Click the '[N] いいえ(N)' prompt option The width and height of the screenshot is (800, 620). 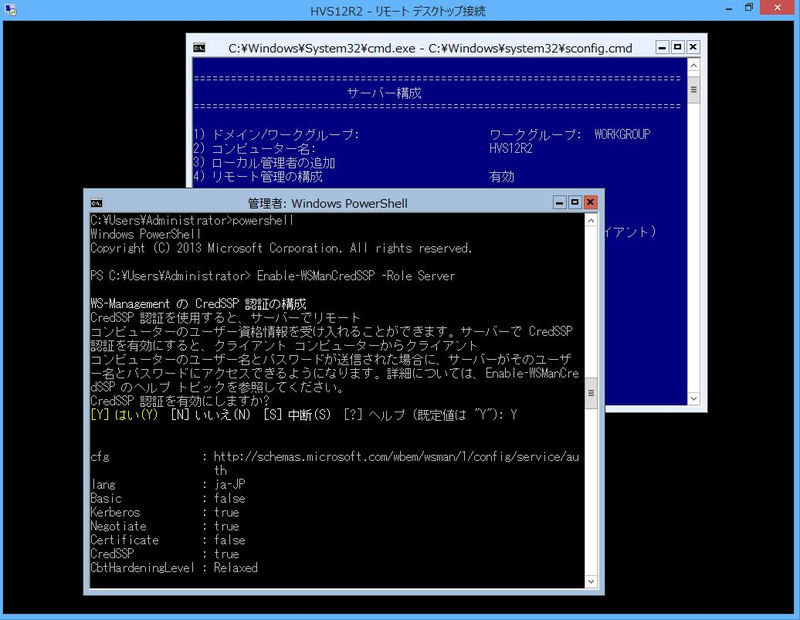(211, 414)
